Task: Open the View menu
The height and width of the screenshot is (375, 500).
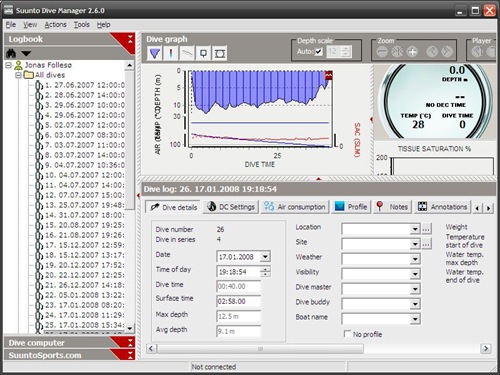Action: 30,25
